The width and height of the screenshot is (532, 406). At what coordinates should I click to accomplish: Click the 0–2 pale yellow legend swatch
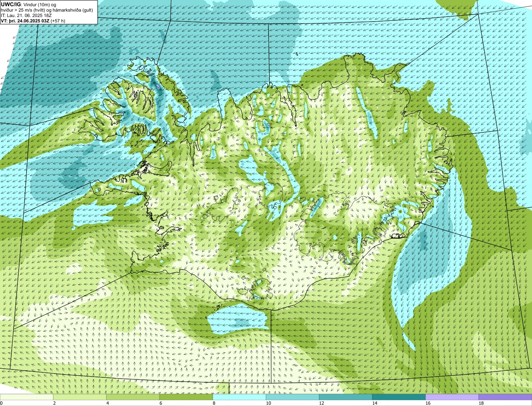[27, 397]
